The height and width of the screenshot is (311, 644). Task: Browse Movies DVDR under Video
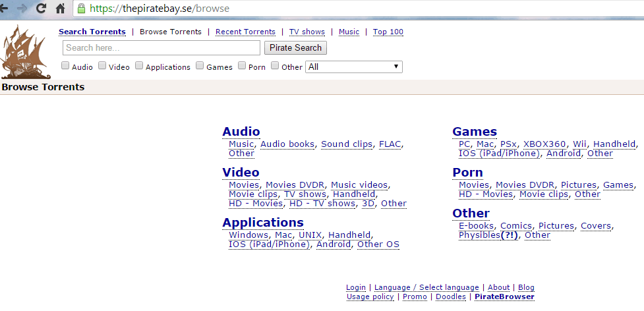(x=295, y=185)
